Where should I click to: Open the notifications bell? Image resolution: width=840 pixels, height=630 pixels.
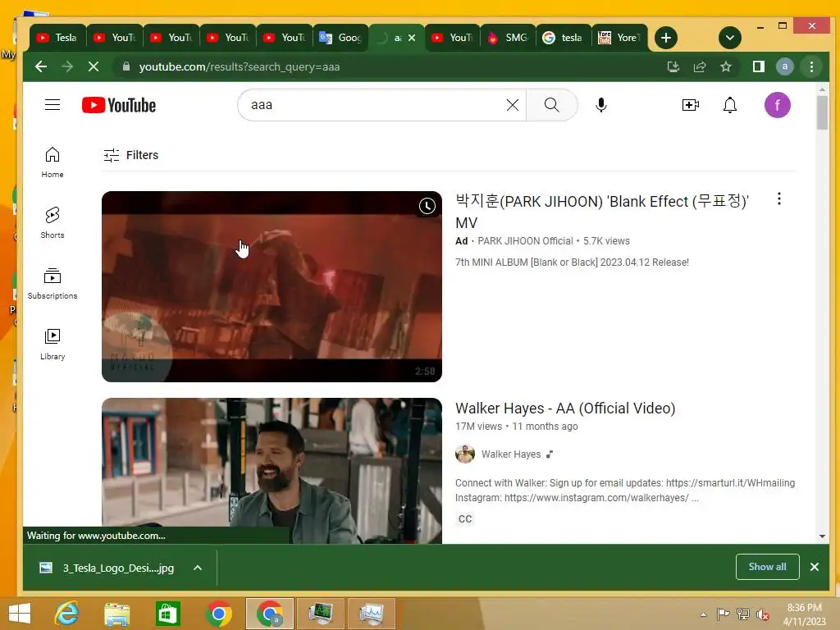pos(730,105)
